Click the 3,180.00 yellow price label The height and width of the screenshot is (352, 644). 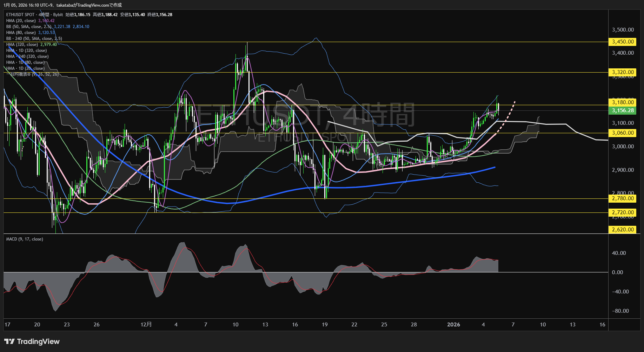[623, 102]
